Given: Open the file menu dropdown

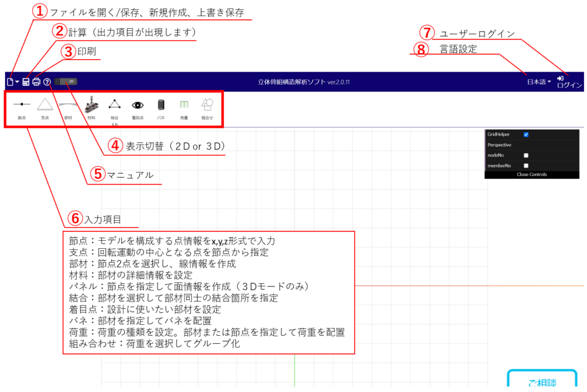Looking at the screenshot, I should [13, 82].
